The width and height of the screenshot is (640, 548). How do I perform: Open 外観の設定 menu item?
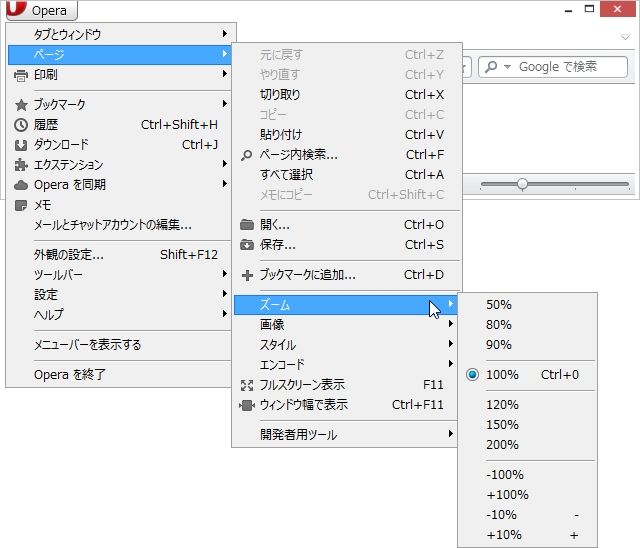(x=120, y=255)
